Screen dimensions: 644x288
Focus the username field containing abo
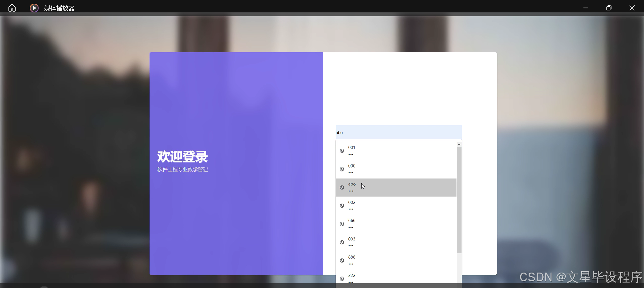tap(398, 132)
